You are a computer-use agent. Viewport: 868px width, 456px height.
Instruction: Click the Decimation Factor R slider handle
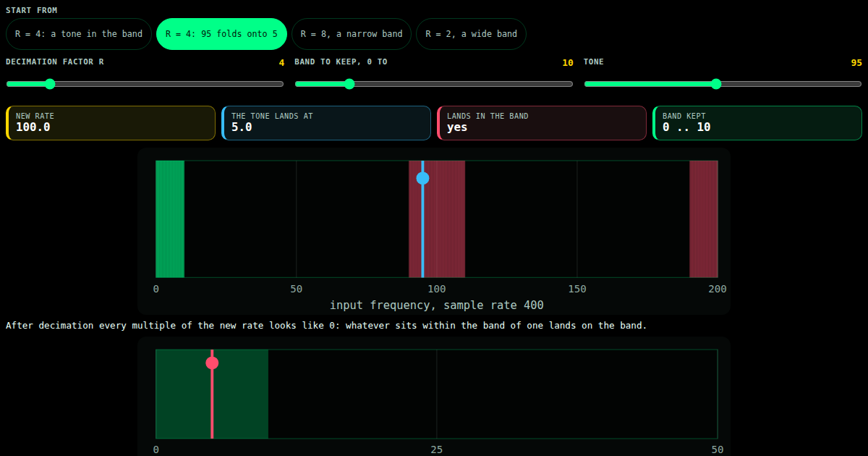click(50, 84)
